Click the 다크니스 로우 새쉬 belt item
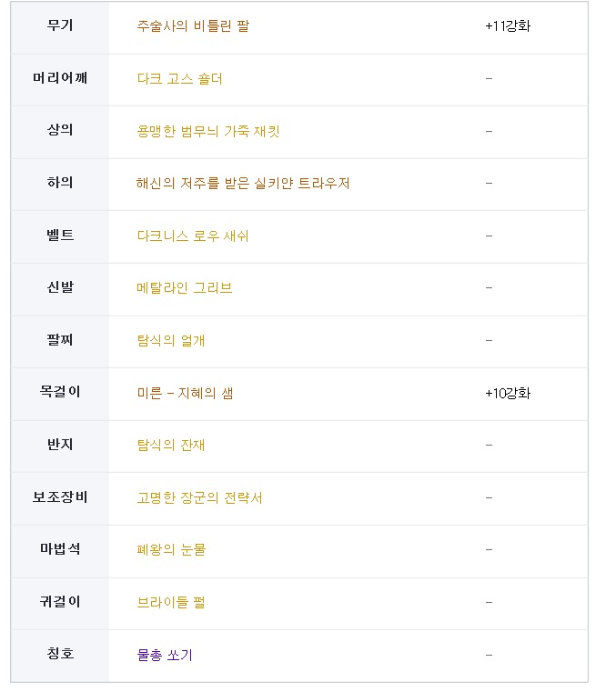616x692 pixels. (193, 236)
